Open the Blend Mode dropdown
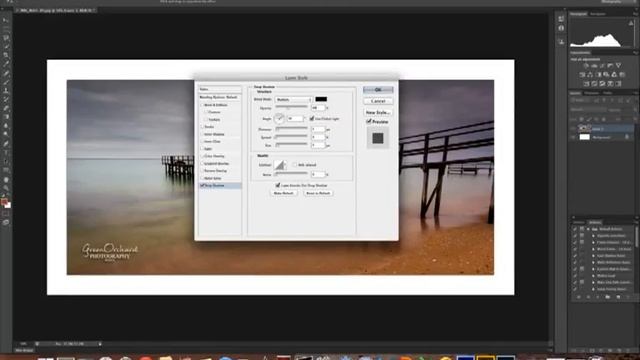The image size is (640, 360). [x=293, y=100]
